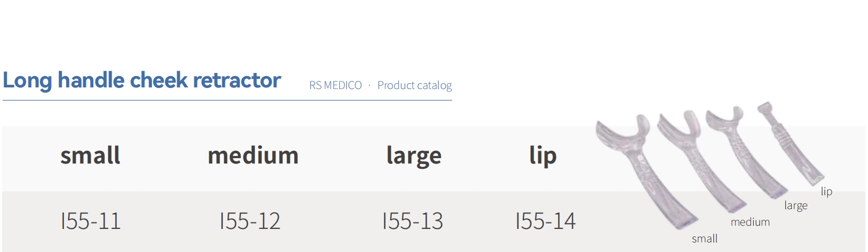The width and height of the screenshot is (868, 252).
Task: Click the 'Long handle cheek retractor' heading
Action: click(142, 80)
